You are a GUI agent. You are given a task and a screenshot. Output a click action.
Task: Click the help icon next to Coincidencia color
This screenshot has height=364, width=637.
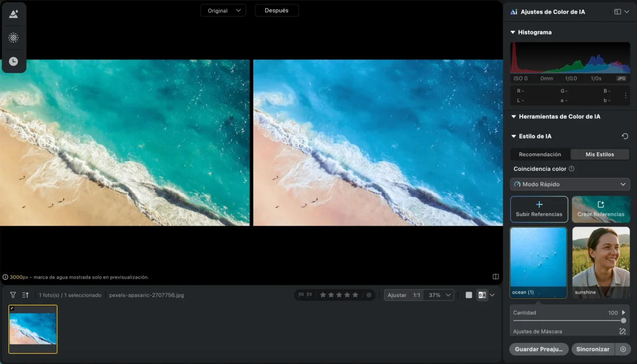click(572, 169)
